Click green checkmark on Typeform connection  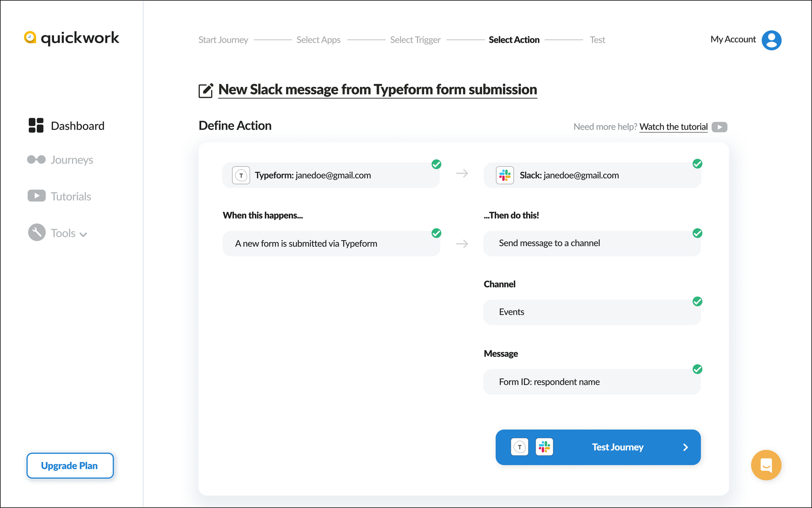coord(436,164)
